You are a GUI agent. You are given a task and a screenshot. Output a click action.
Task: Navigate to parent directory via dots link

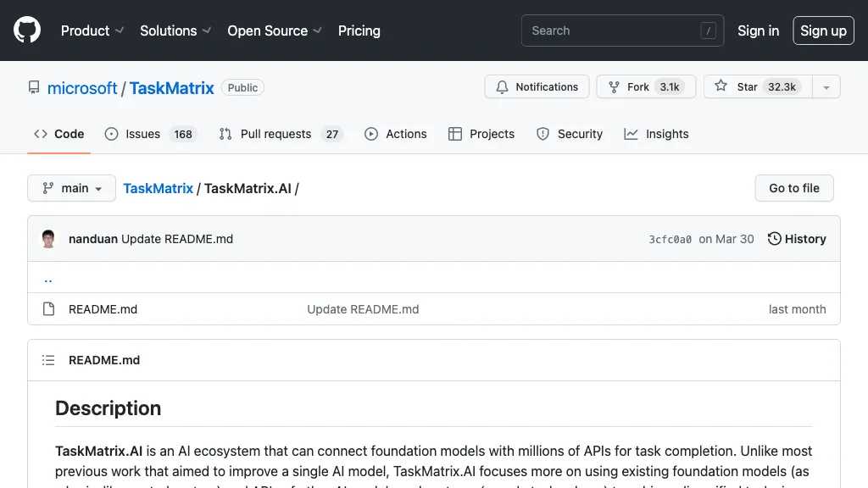(47, 278)
